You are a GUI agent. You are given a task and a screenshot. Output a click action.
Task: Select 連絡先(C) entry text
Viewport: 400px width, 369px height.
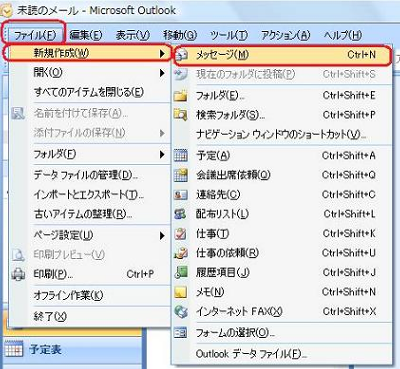tap(218, 195)
